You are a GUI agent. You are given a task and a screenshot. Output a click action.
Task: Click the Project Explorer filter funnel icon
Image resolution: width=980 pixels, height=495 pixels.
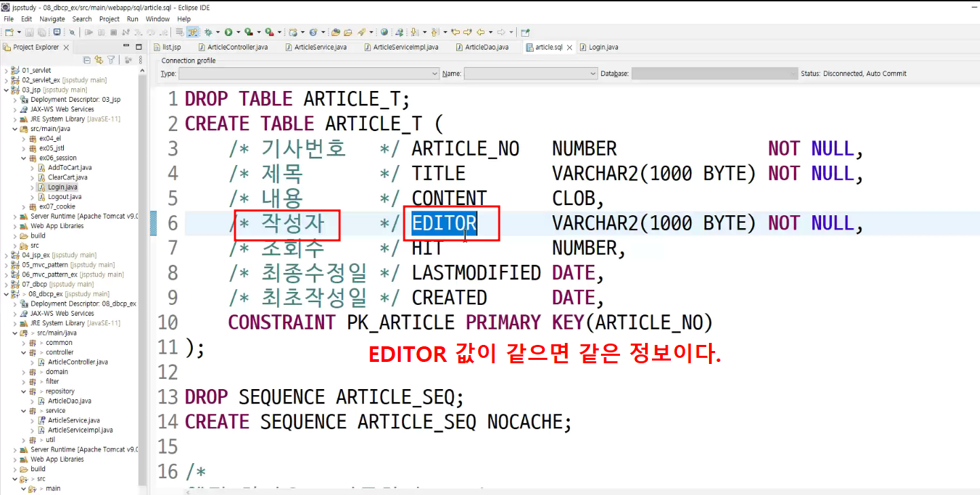point(111,60)
